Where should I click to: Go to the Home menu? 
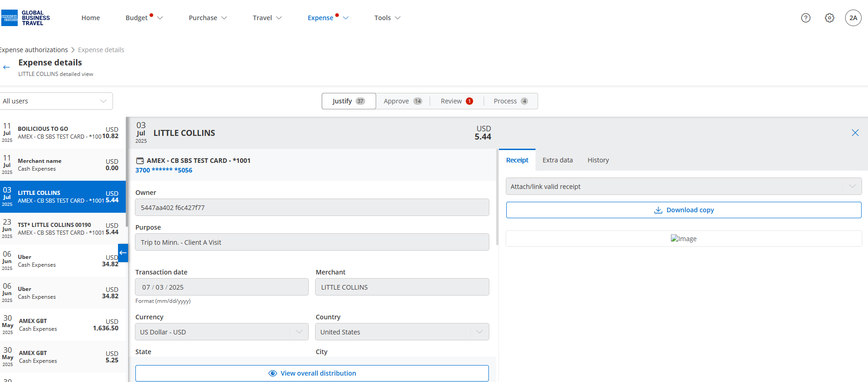click(91, 18)
